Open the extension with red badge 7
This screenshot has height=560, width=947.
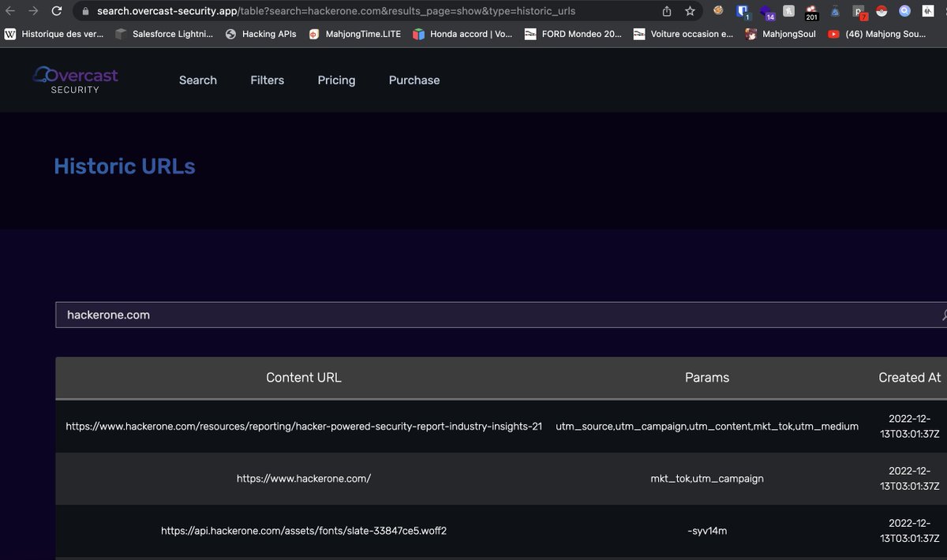[859, 12]
